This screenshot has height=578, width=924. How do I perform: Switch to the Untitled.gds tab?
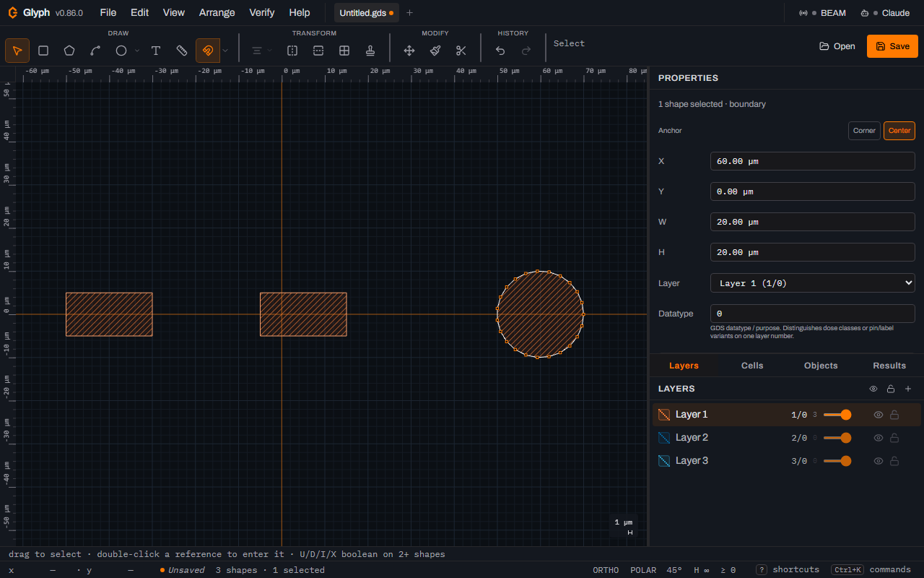click(367, 13)
